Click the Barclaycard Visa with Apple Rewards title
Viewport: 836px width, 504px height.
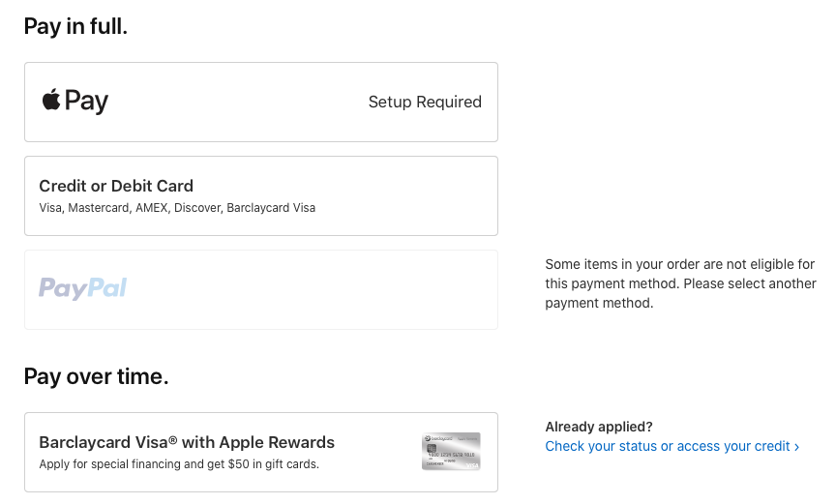[x=187, y=442]
